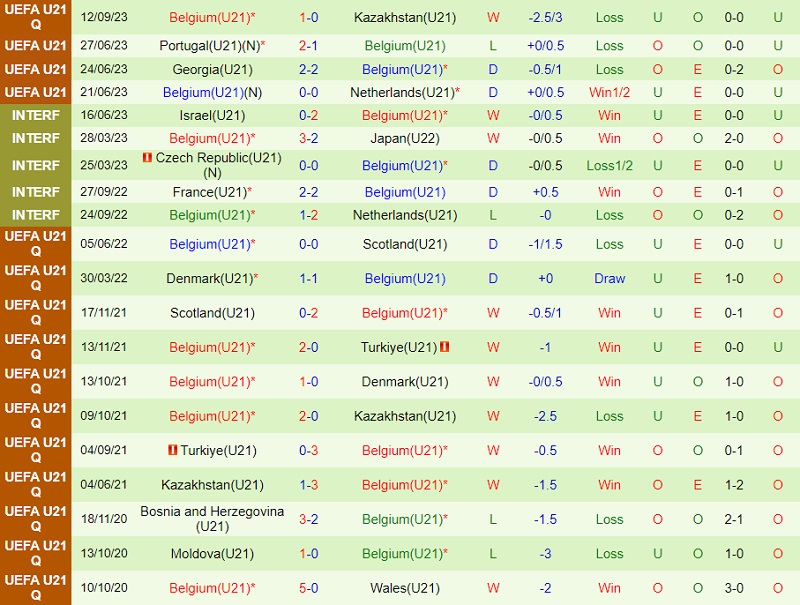Click the 0-3 match score

tap(309, 450)
